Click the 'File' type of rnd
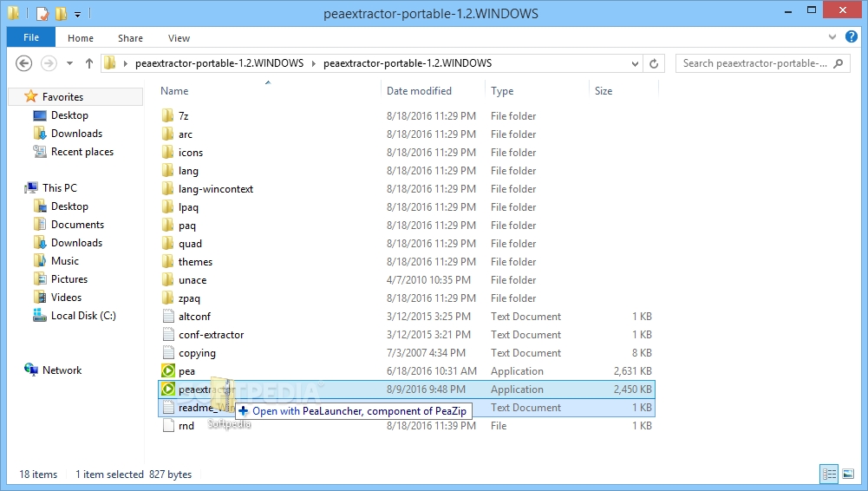868x491 pixels. coord(499,426)
